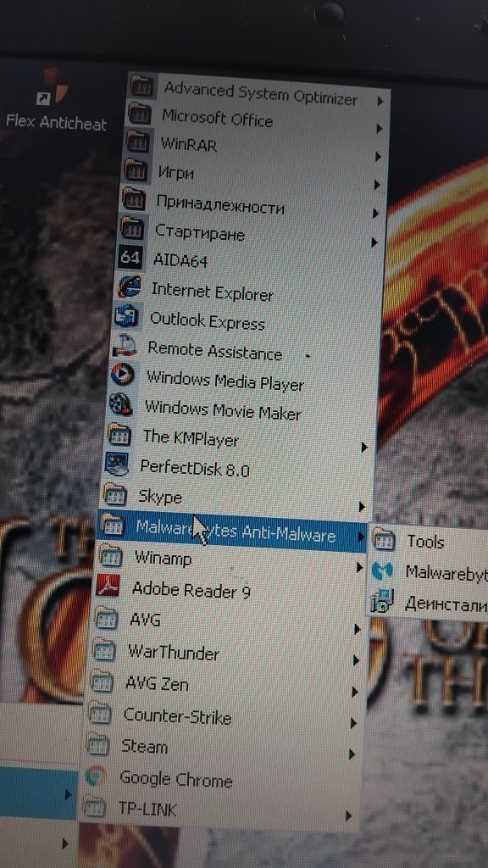
Task: Click the Advanced System Optimizer folder icon
Action: point(141,86)
